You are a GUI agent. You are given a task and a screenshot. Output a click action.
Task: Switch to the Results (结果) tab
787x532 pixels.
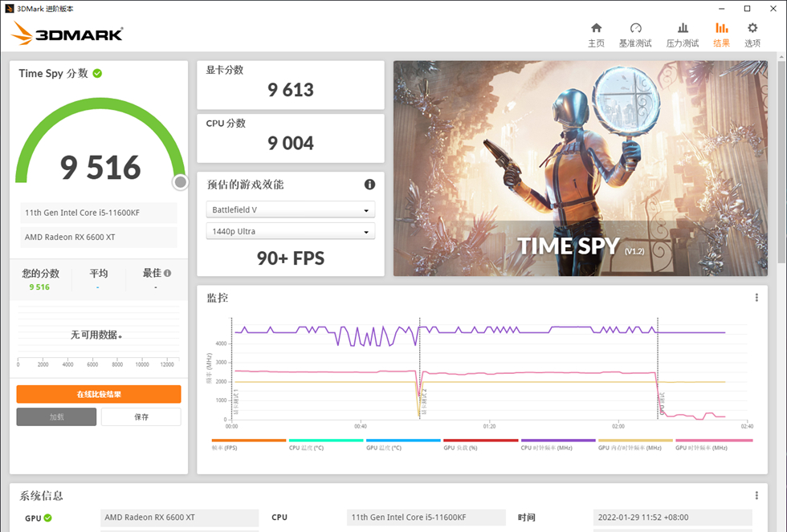pyautogui.click(x=721, y=34)
